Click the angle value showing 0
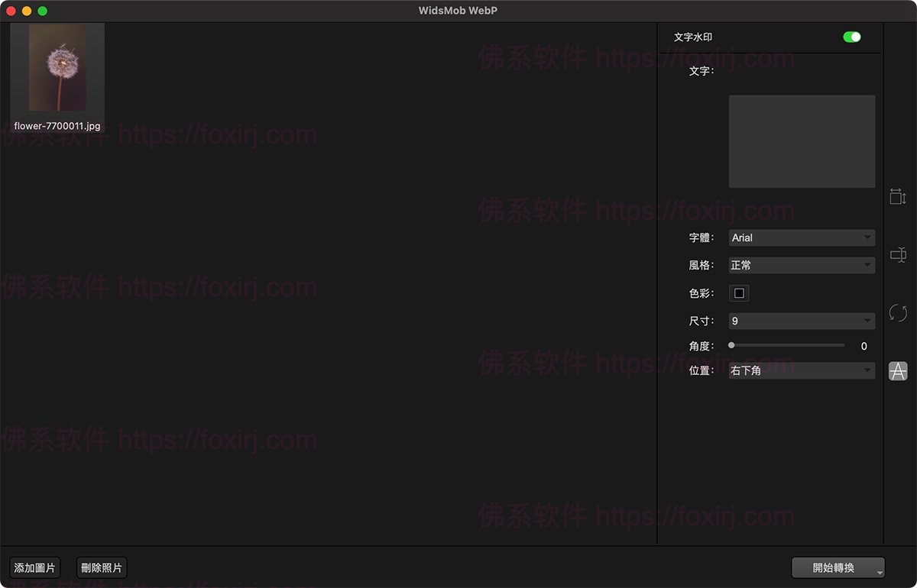This screenshot has height=588, width=917. [x=864, y=346]
